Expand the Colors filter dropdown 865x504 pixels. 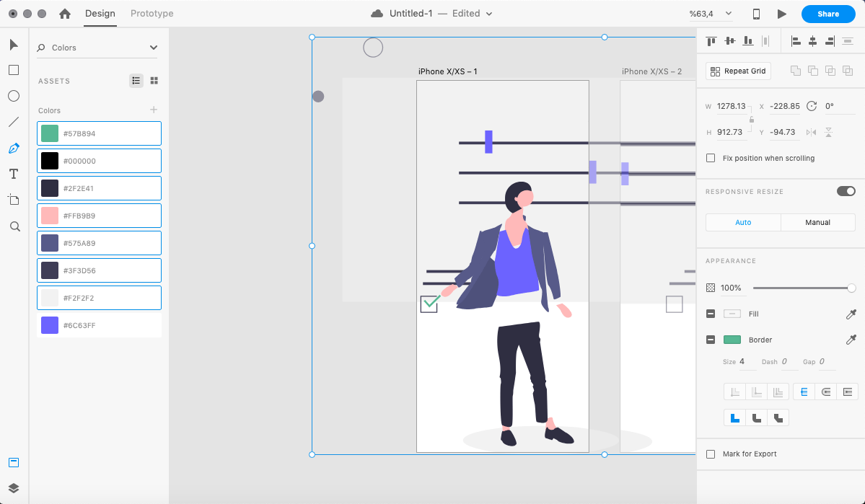click(153, 48)
